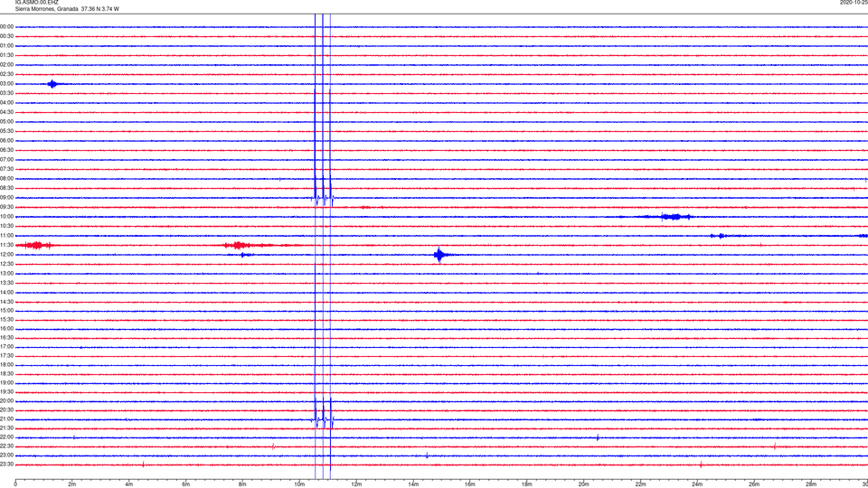Screen dimensions: 868x488
Task: Click the spike cluster on the 21:00 trace
Action: point(324,418)
